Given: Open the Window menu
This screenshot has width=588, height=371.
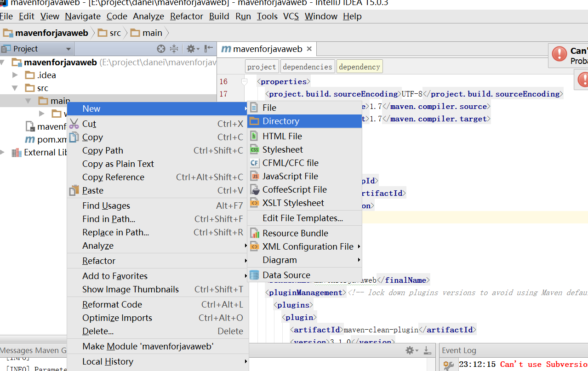Looking at the screenshot, I should point(321,16).
